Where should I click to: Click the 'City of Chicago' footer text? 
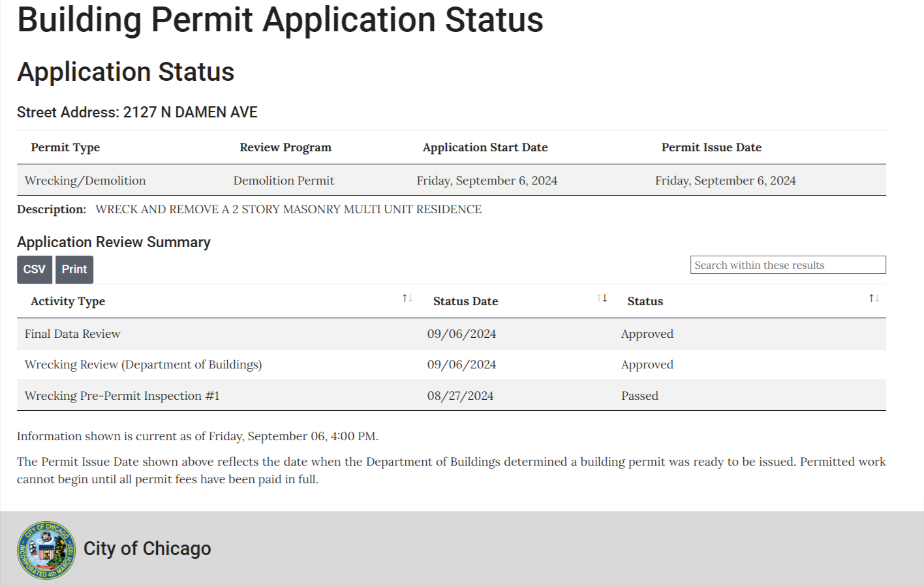(147, 548)
